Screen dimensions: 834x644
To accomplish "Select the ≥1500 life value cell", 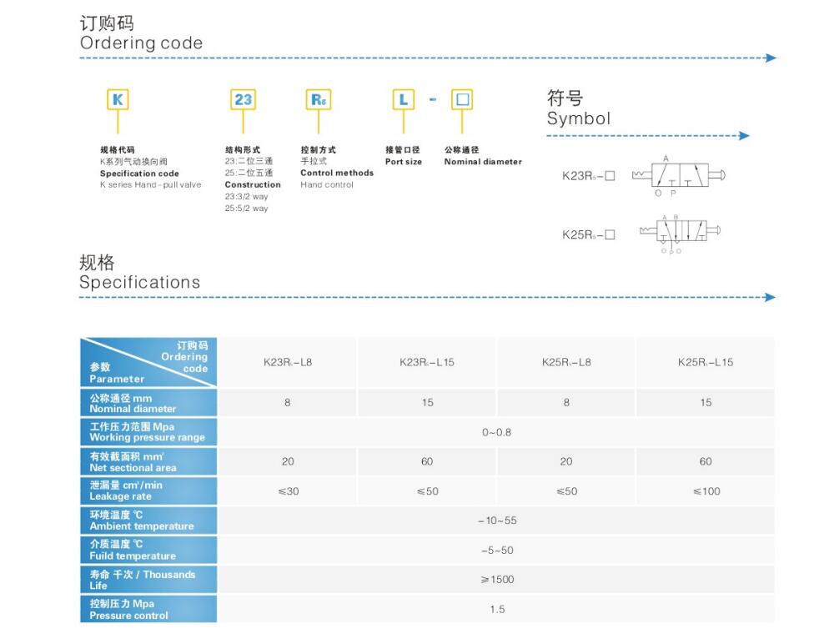I will pos(496,580).
